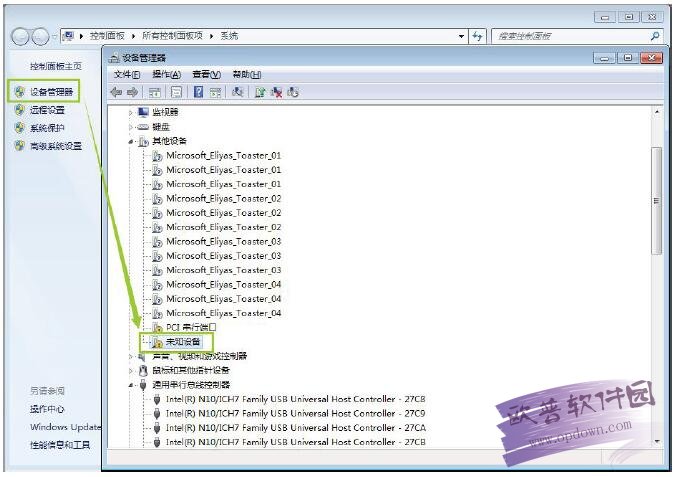This screenshot has width=679, height=477.
Task: Open the 帮助(H) menu
Action: click(247, 74)
